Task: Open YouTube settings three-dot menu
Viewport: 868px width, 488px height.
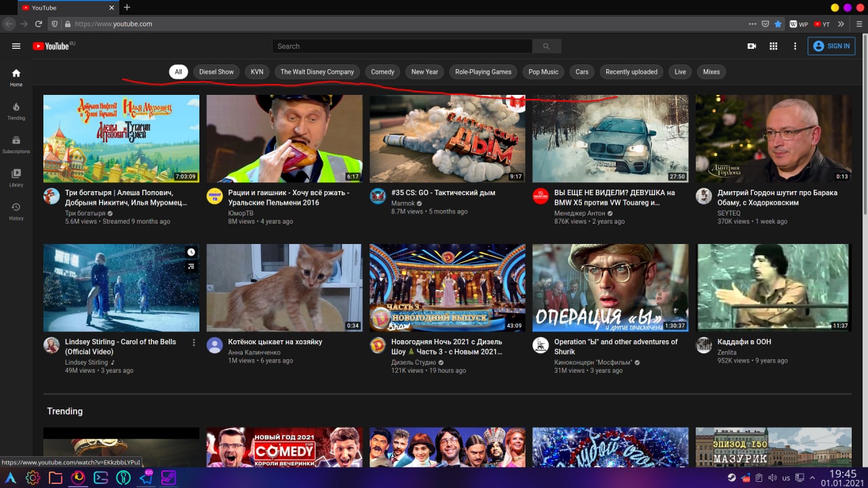Action: [x=795, y=46]
